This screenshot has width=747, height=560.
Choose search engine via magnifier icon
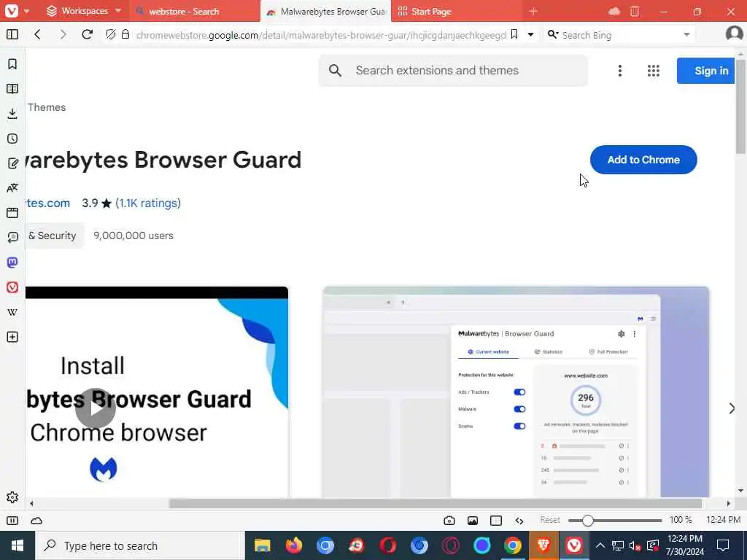553,34
